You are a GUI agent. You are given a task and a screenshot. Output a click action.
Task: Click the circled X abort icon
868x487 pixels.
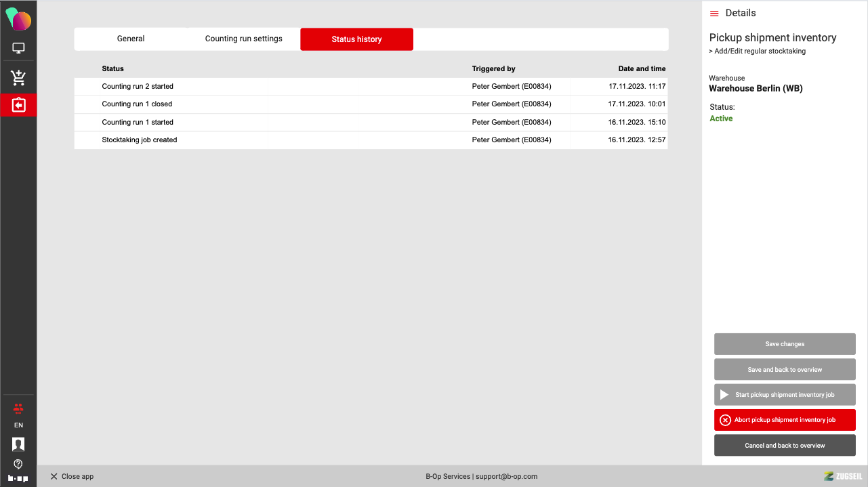coord(725,420)
